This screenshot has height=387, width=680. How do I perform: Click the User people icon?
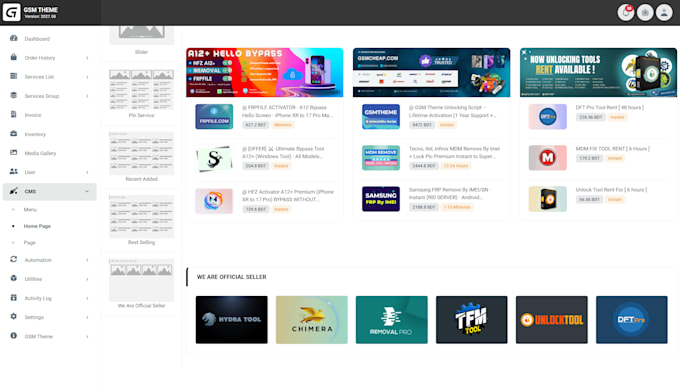tap(13, 172)
